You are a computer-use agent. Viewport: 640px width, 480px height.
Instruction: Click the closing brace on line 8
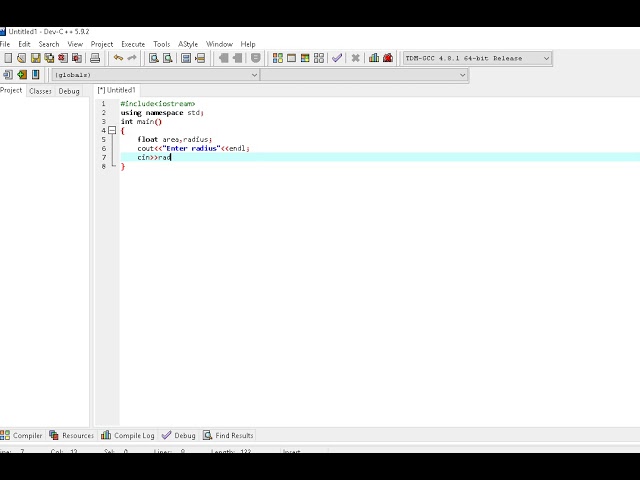pyautogui.click(x=123, y=167)
